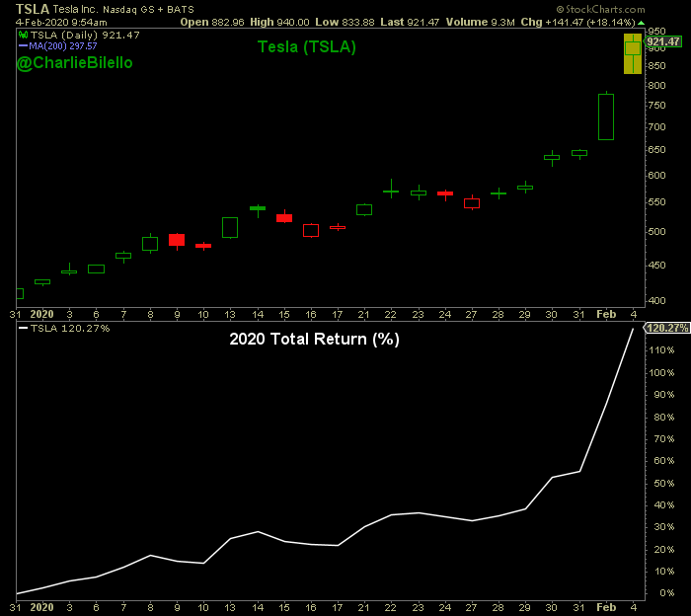
Task: Click the High 940.00 value
Action: pyautogui.click(x=279, y=22)
